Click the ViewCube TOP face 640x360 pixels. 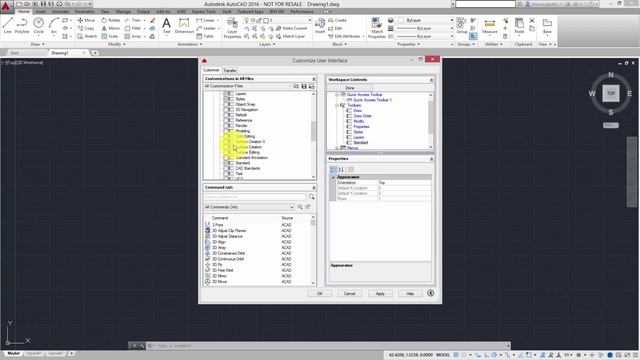tap(611, 93)
